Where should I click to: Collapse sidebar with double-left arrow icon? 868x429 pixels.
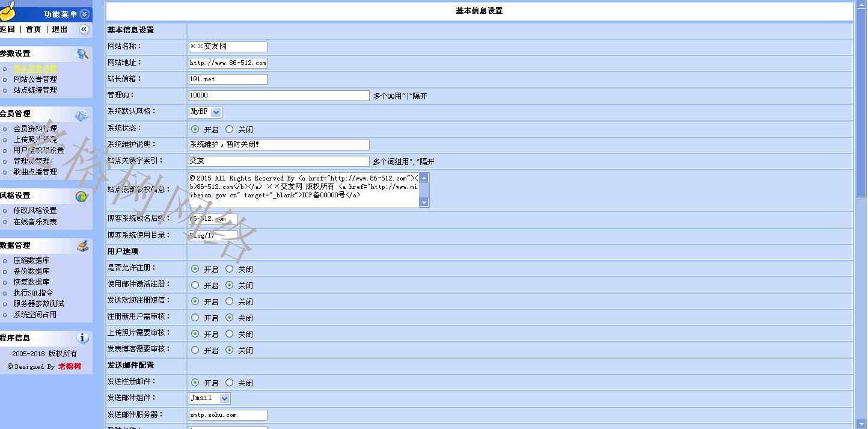coord(84,29)
